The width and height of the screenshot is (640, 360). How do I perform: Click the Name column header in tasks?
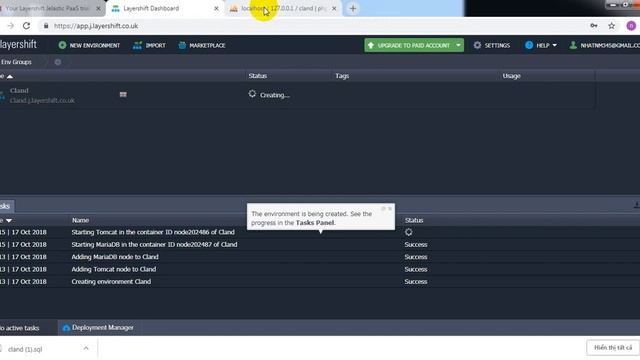tap(80, 220)
